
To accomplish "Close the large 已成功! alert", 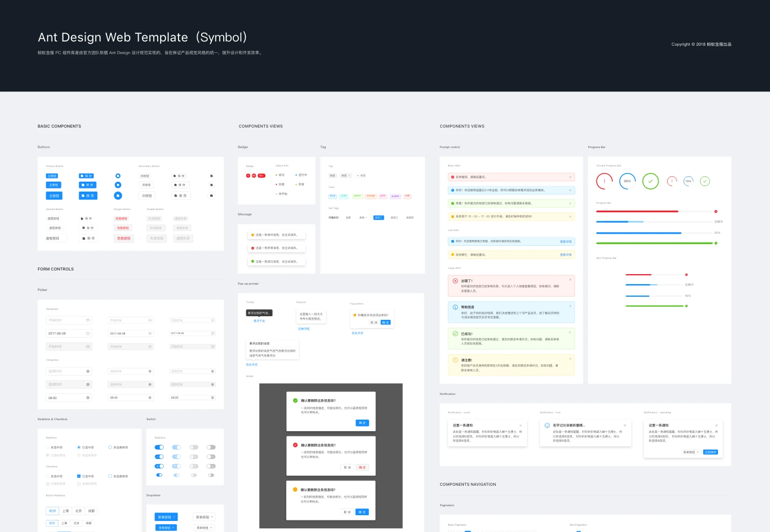I will coord(570,332).
